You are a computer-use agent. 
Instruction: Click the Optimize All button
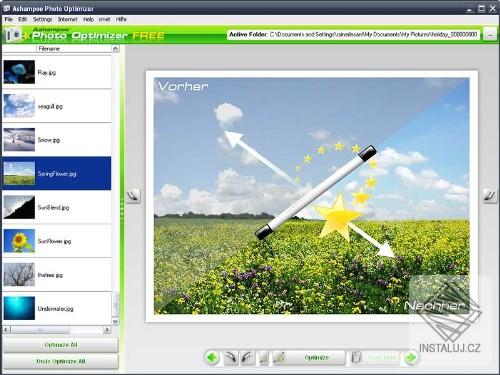60,345
